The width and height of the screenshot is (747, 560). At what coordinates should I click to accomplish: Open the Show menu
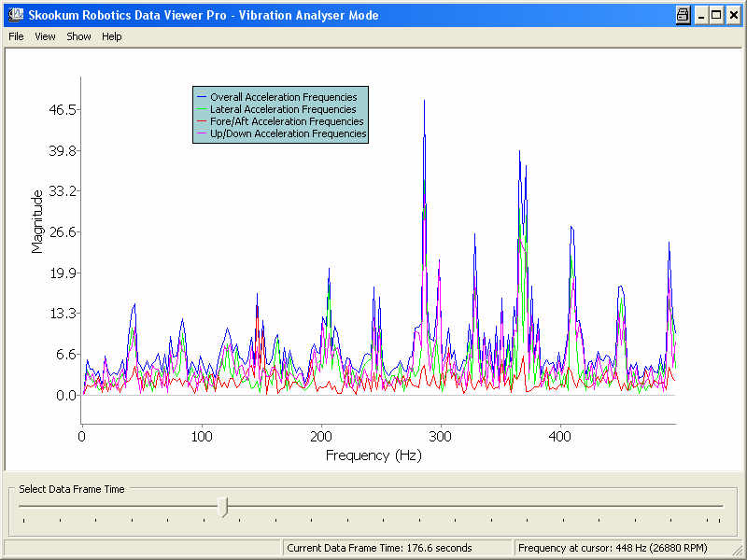click(x=78, y=36)
